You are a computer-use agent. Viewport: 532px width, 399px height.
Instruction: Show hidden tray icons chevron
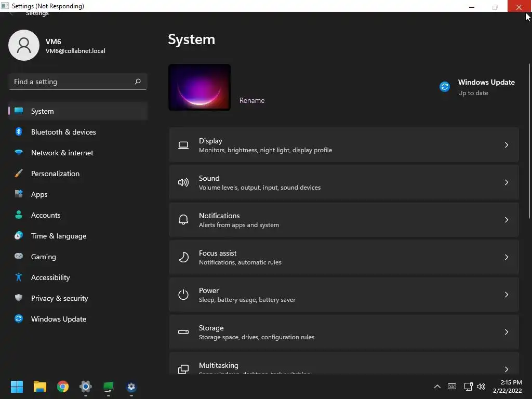coord(437,387)
